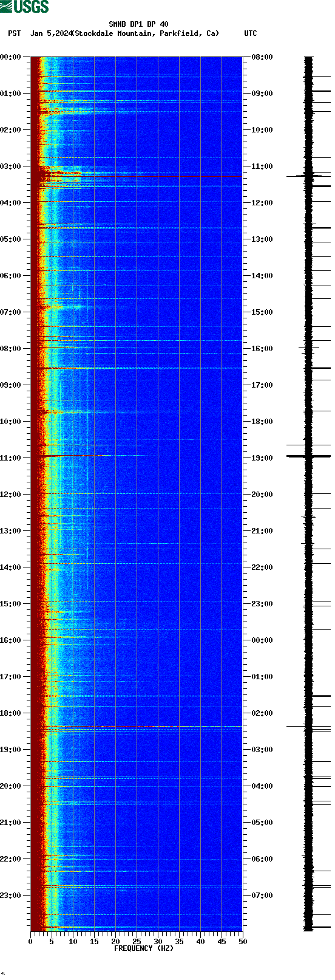The height and width of the screenshot is (980, 335).
Task: Click the dark red full-width event line after 03:00 PST
Action: tap(137, 176)
